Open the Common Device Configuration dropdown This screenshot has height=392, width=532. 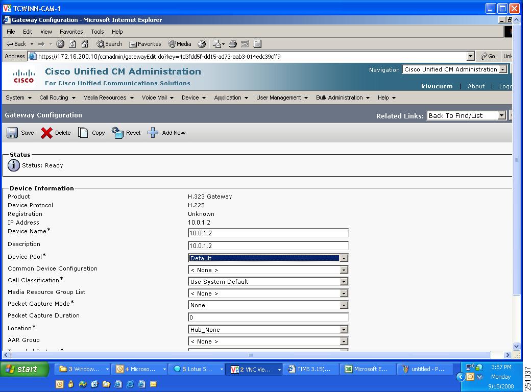[x=344, y=270]
